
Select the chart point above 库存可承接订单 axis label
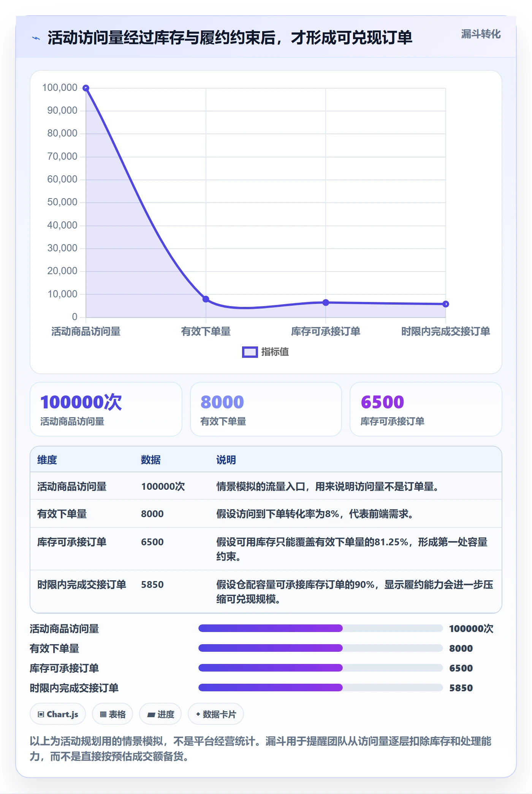tap(326, 303)
